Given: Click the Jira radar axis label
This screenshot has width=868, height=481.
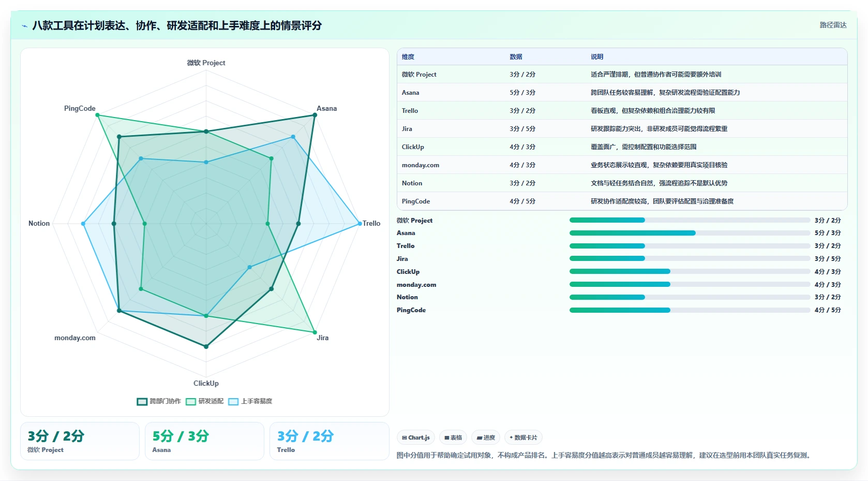Looking at the screenshot, I should pyautogui.click(x=322, y=338).
